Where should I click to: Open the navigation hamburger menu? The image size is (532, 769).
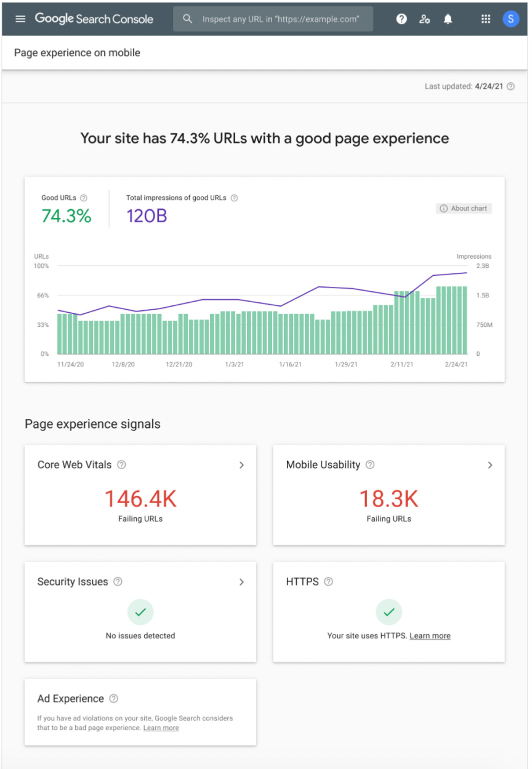[20, 18]
